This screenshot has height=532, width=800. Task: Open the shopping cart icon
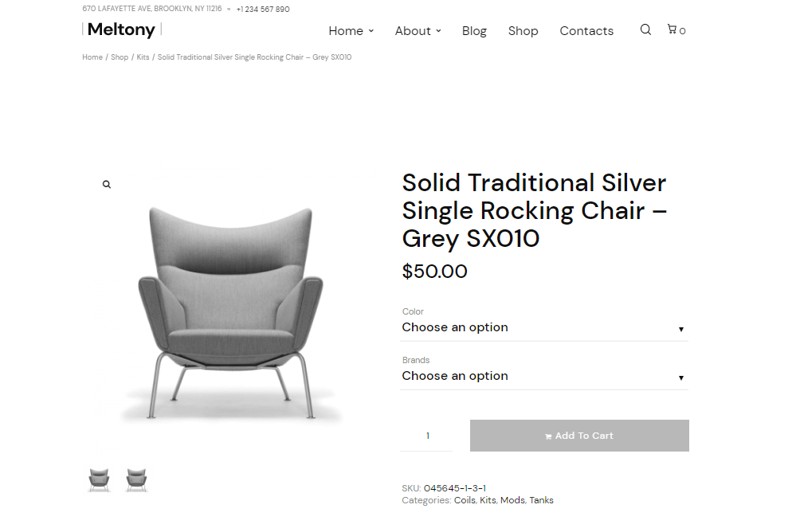[x=672, y=29]
